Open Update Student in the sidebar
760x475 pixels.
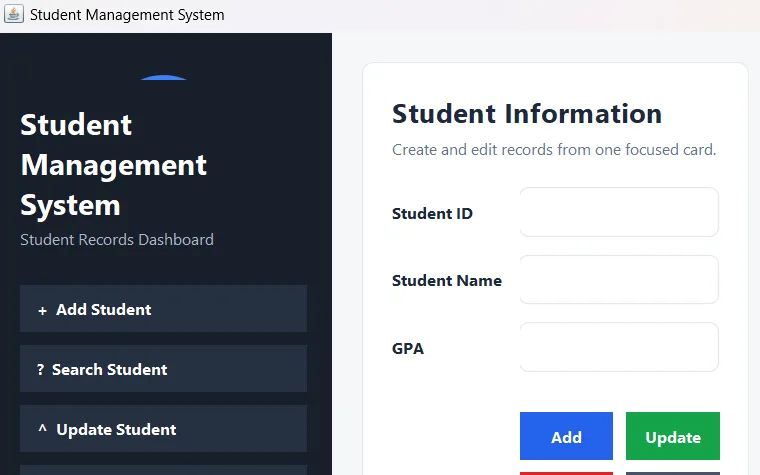pyautogui.click(x=163, y=428)
